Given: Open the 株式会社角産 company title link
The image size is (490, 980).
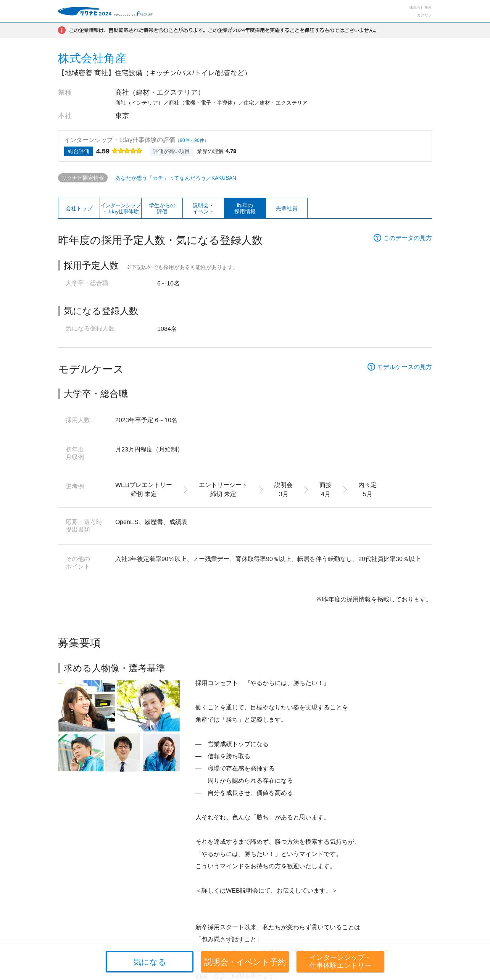Looking at the screenshot, I should pyautogui.click(x=92, y=58).
